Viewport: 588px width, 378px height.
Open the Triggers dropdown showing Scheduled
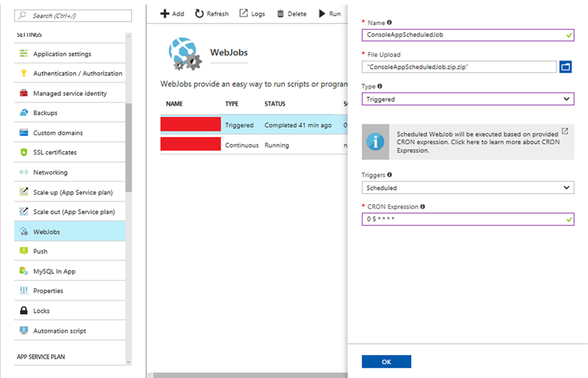pyautogui.click(x=467, y=188)
